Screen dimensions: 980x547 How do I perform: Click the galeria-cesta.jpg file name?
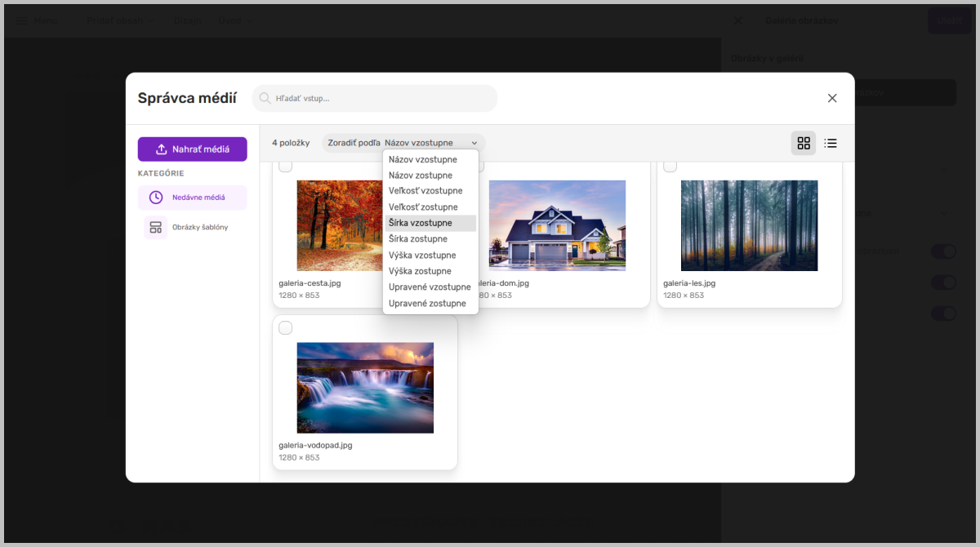310,283
